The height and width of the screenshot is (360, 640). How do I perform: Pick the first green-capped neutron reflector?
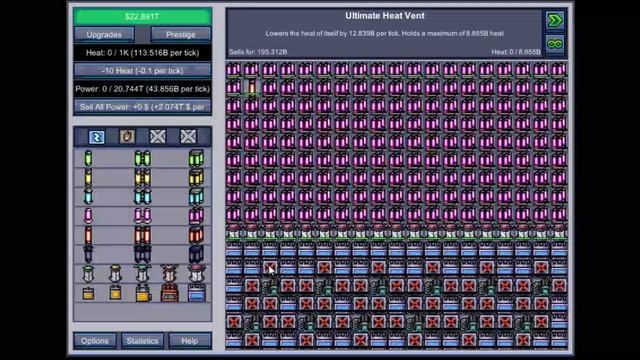(88, 273)
